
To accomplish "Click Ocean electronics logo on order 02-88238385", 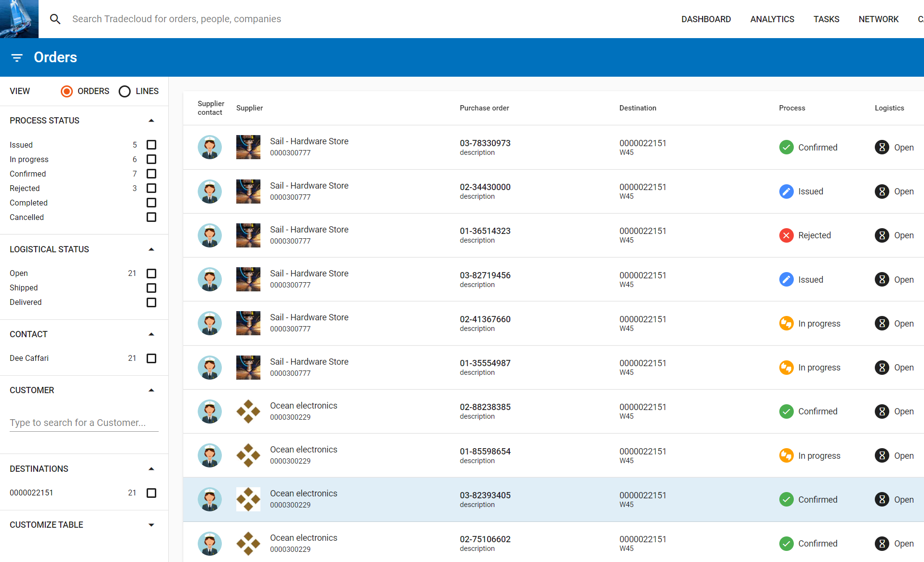I will (248, 411).
